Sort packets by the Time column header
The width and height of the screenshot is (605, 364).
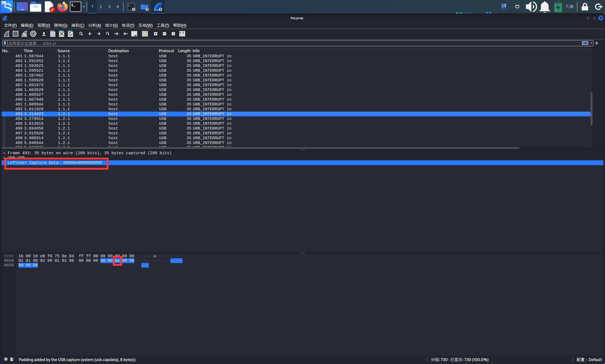pyautogui.click(x=40, y=51)
